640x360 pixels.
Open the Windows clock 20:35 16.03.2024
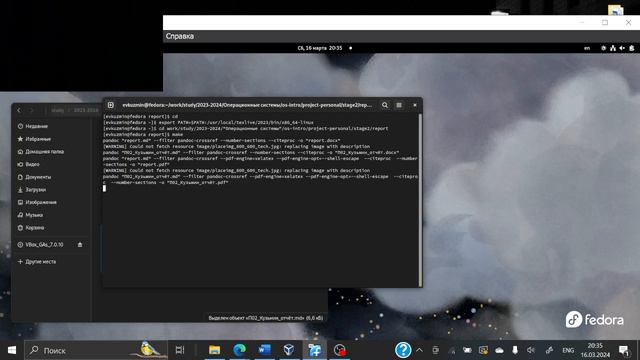coord(595,350)
